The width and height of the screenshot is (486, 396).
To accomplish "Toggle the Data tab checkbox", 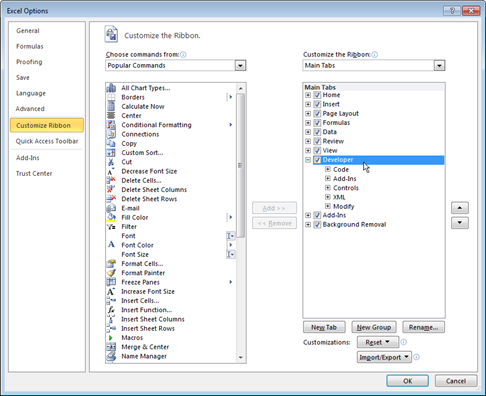I will pyautogui.click(x=317, y=132).
